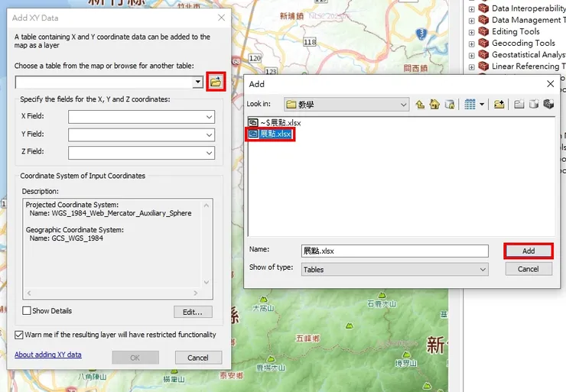Viewport: 566px width, 392px height.
Task: Close the Add XY Data dialog
Action: coord(221,18)
